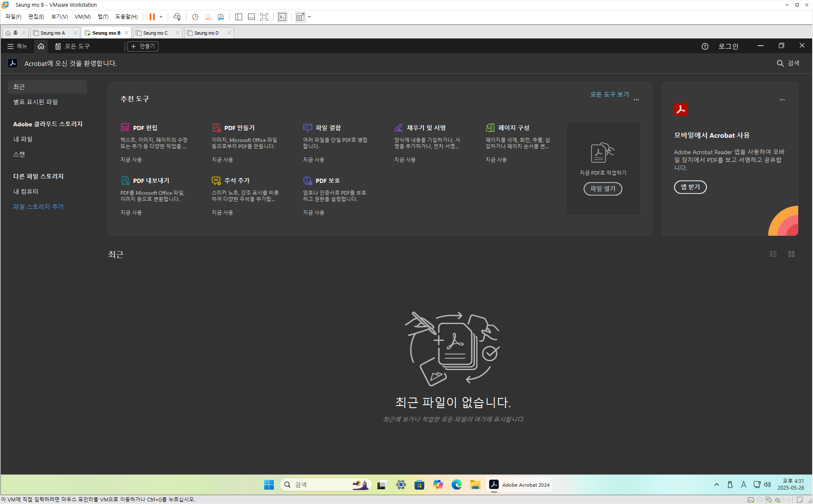Open the help question mark icon
813x504 pixels.
[x=705, y=46]
